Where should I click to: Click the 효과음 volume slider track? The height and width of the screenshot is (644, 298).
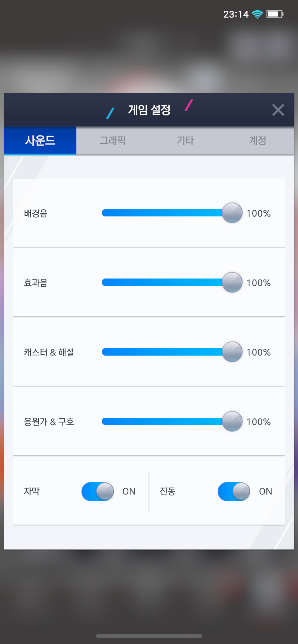pyautogui.click(x=162, y=282)
